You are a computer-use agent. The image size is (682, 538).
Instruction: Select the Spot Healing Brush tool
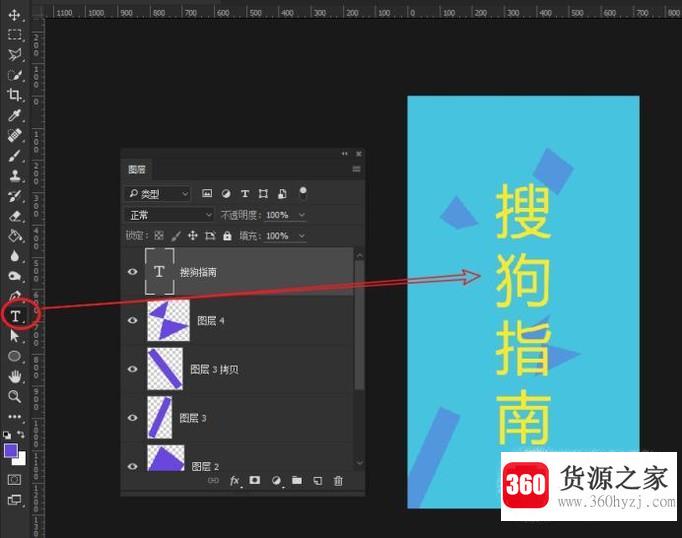pos(14,135)
